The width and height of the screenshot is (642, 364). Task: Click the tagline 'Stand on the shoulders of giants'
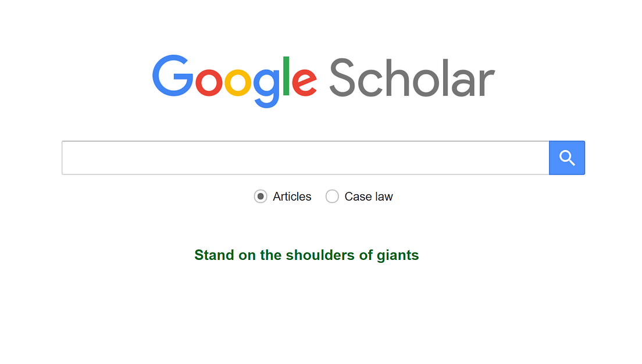coord(306,255)
